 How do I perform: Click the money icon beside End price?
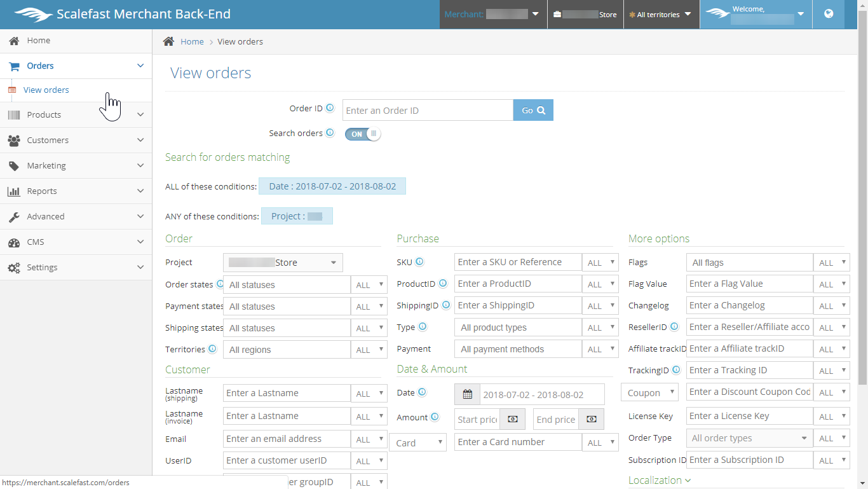point(591,419)
